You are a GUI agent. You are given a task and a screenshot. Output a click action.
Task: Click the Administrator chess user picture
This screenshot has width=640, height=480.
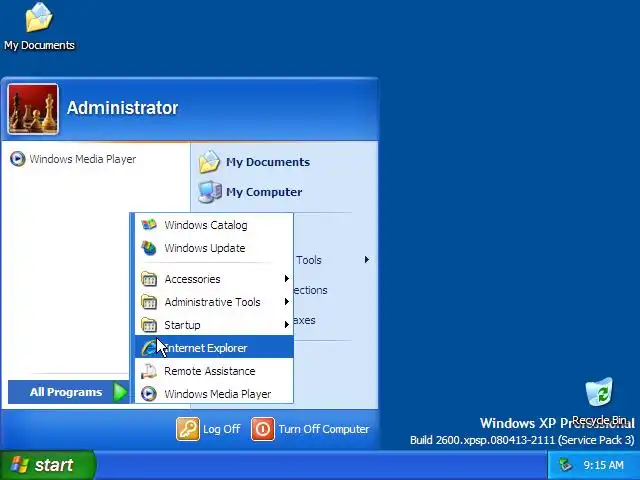tap(33, 109)
